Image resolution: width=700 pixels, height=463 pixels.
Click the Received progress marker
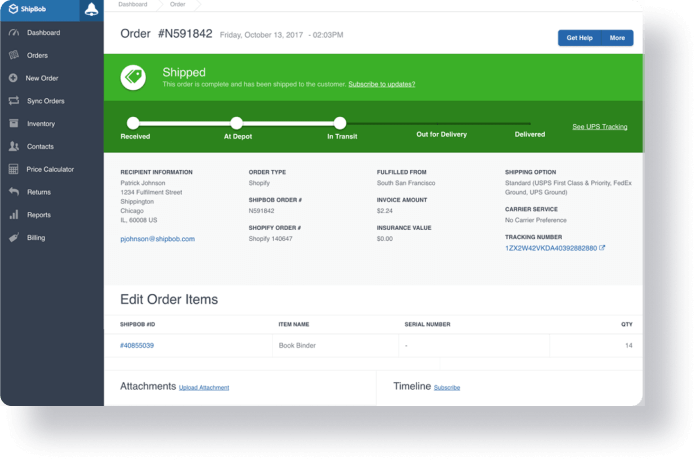(x=133, y=123)
